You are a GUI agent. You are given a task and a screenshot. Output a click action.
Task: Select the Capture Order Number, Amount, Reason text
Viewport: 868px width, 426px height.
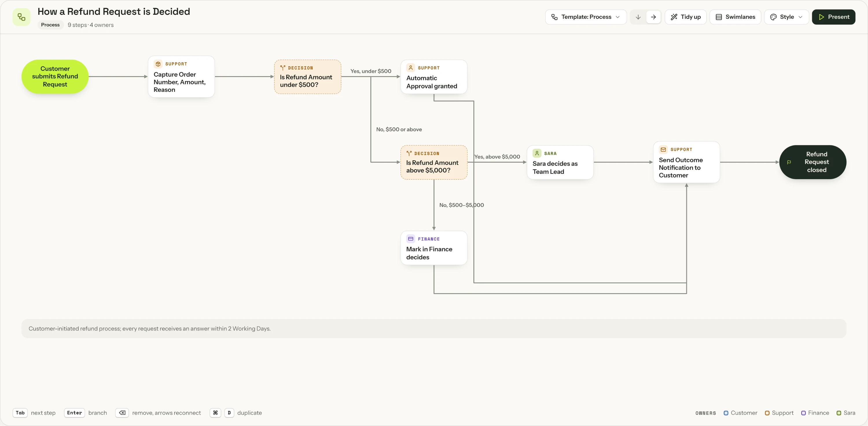tap(180, 82)
